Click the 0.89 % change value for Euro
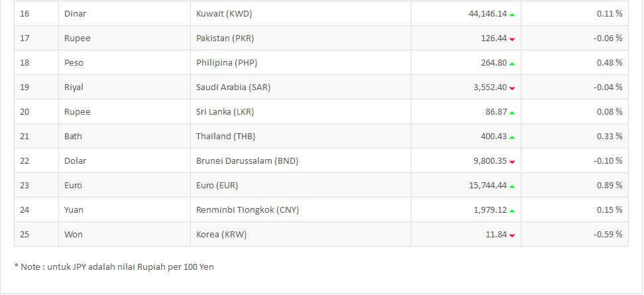Image resolution: width=644 pixels, height=295 pixels. 610,186
